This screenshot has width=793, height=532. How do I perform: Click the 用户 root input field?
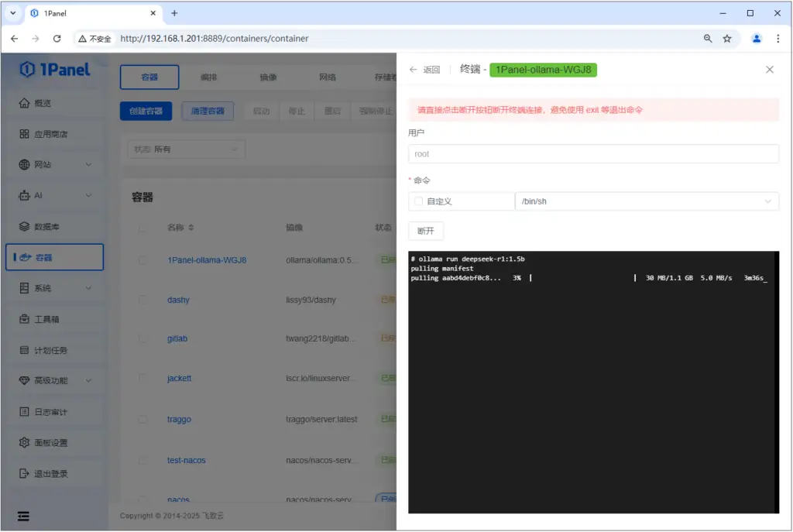tap(593, 153)
